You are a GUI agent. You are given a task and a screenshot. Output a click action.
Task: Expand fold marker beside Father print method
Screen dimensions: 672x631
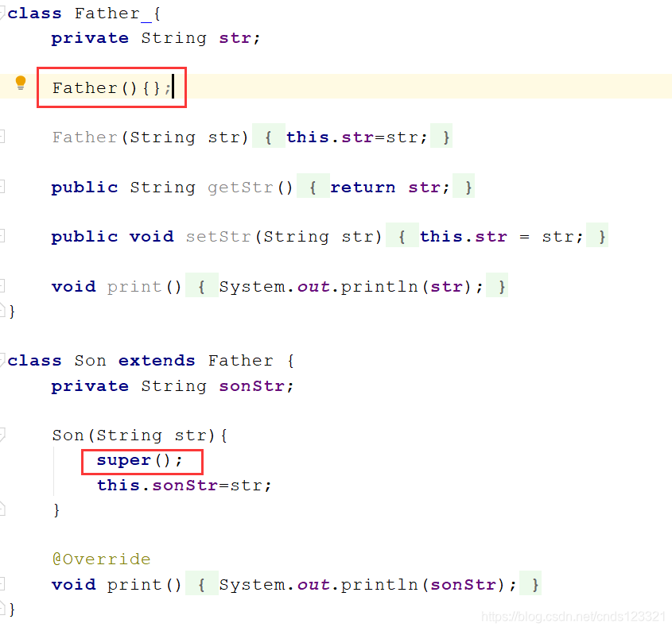coord(2,285)
